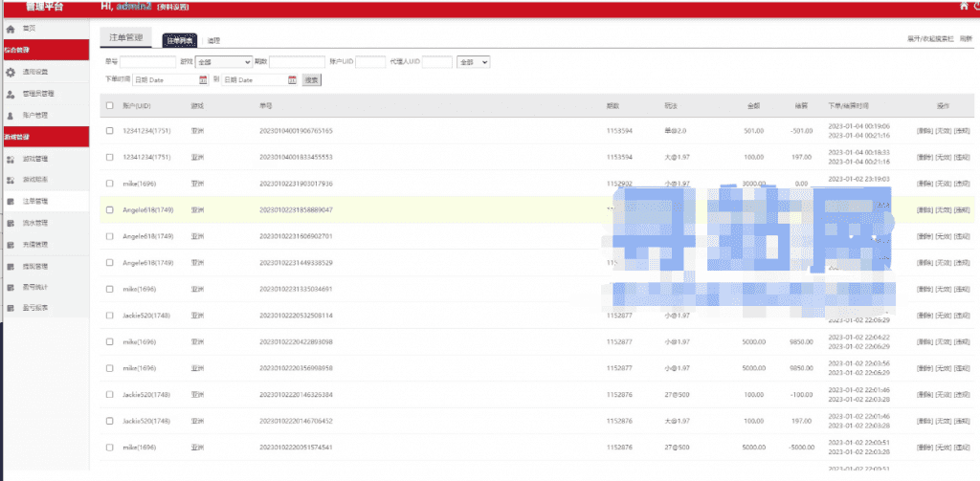Screen dimensions: 980x481
Task: Click the 期数 column header
Action: pyautogui.click(x=612, y=106)
